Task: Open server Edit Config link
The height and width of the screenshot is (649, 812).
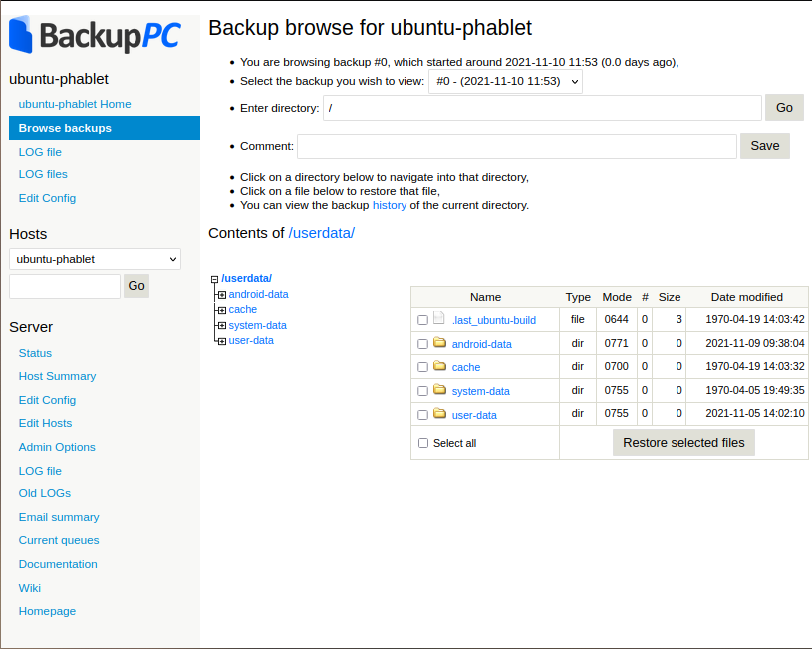Action: (47, 400)
